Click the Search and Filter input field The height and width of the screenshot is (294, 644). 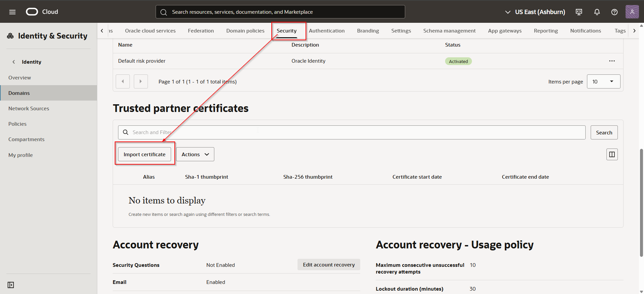352,132
